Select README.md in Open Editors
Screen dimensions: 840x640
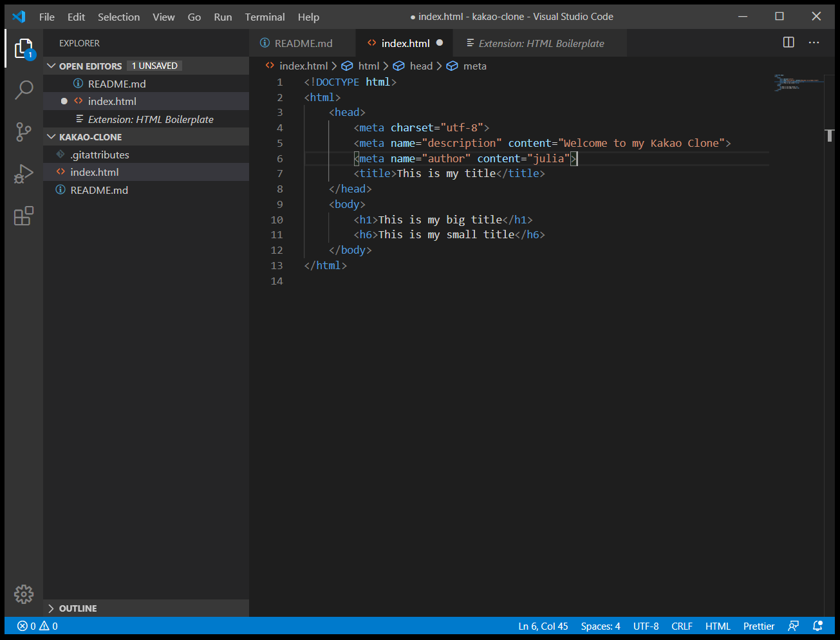point(146,84)
